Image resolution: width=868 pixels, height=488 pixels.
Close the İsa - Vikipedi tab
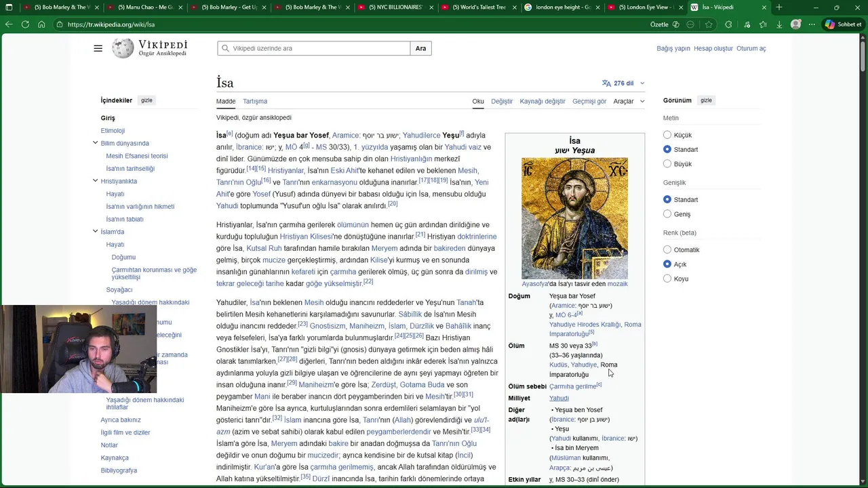pyautogui.click(x=764, y=7)
